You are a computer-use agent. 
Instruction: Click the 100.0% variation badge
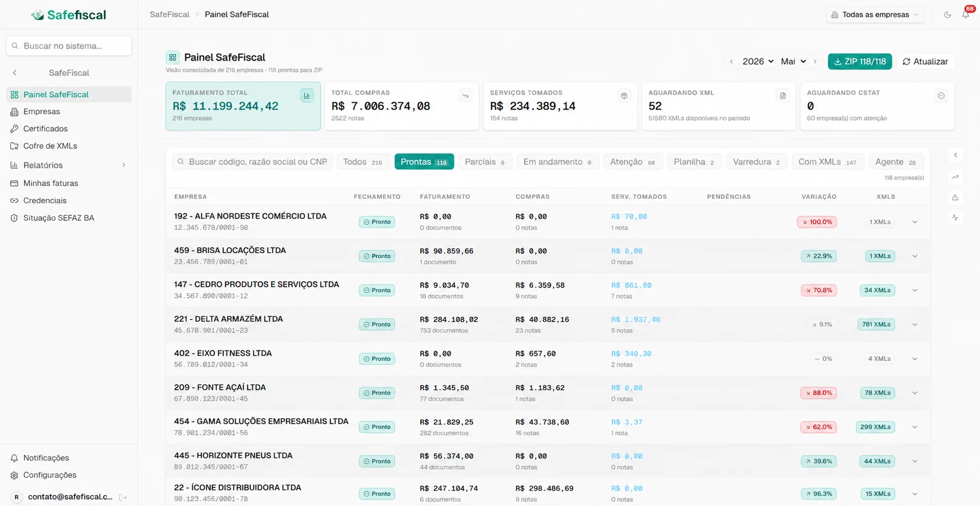817,222
